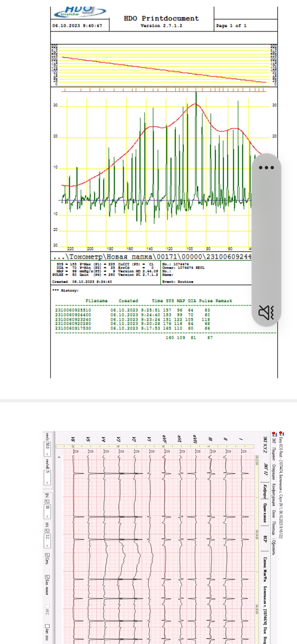Screen dimensions: 297x644
Task: Switch to the ЭКГ 12 tab
Action: pos(265,469)
